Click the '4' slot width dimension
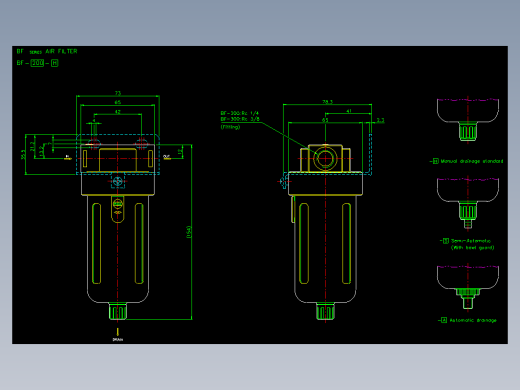520x390 pixels. tap(94, 120)
